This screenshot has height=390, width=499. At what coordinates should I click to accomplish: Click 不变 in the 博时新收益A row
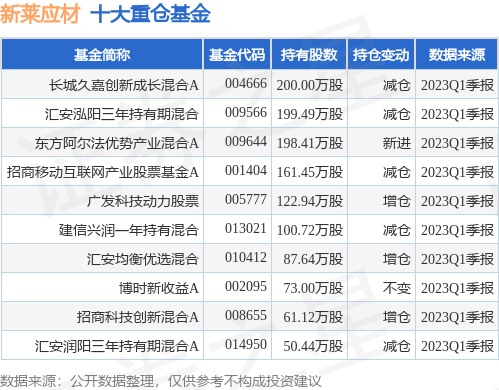397,288
